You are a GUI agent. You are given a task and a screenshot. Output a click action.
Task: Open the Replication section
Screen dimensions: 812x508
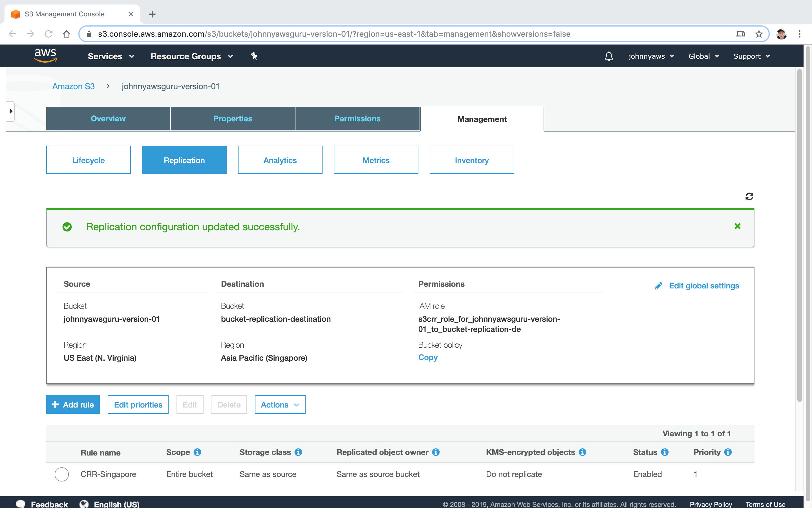click(184, 160)
